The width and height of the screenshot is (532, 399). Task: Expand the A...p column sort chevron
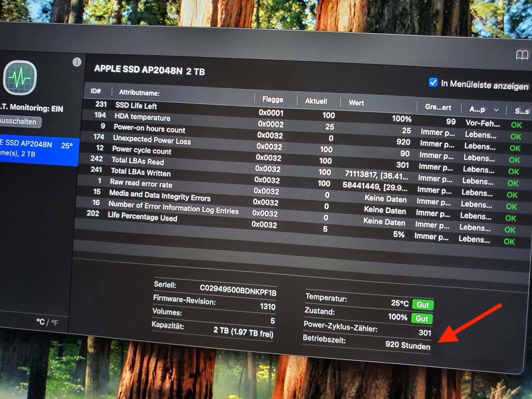(496, 110)
